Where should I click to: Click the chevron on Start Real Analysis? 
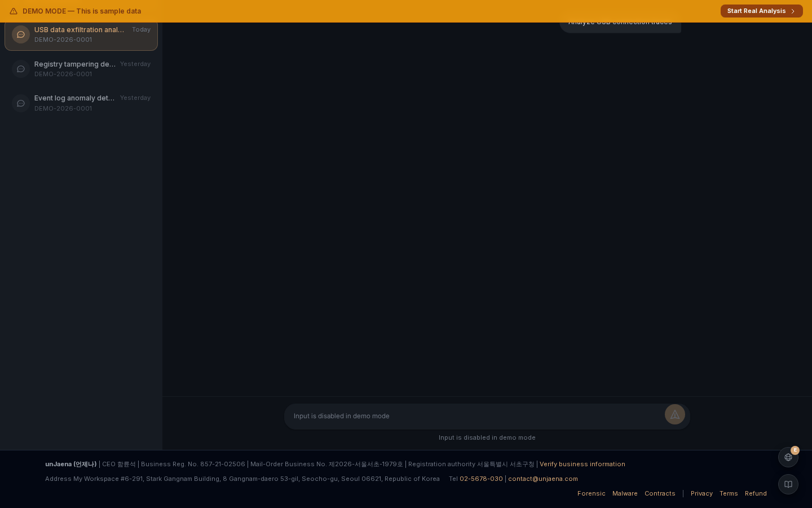(793, 11)
